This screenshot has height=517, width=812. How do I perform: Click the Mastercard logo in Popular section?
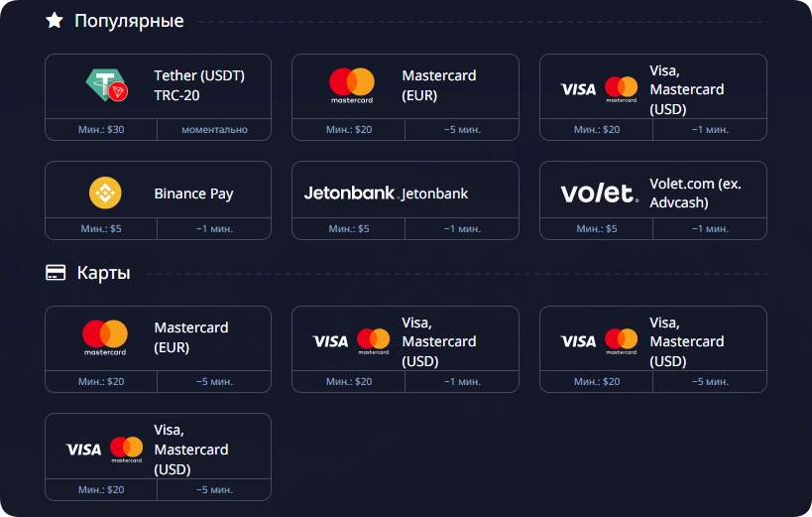tap(352, 85)
